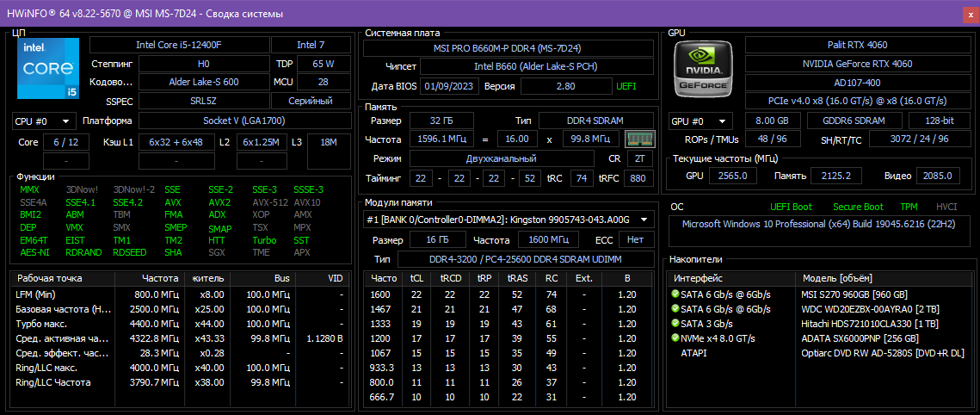The height and width of the screenshot is (415, 980).
Task: Click the 8.00 GB VRAM field
Action: click(774, 121)
